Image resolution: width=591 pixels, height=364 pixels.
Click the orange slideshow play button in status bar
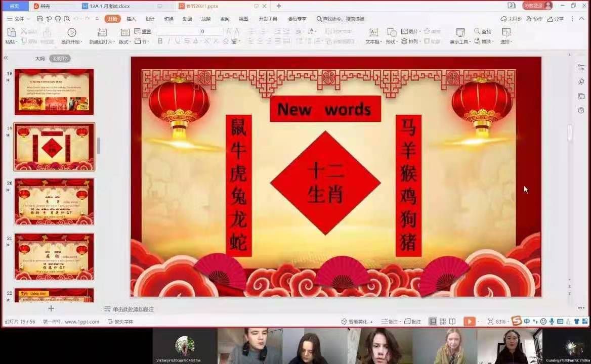[x=469, y=322]
